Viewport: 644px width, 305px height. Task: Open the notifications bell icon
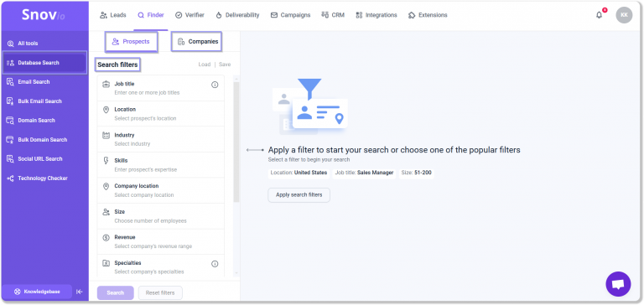[x=599, y=15]
